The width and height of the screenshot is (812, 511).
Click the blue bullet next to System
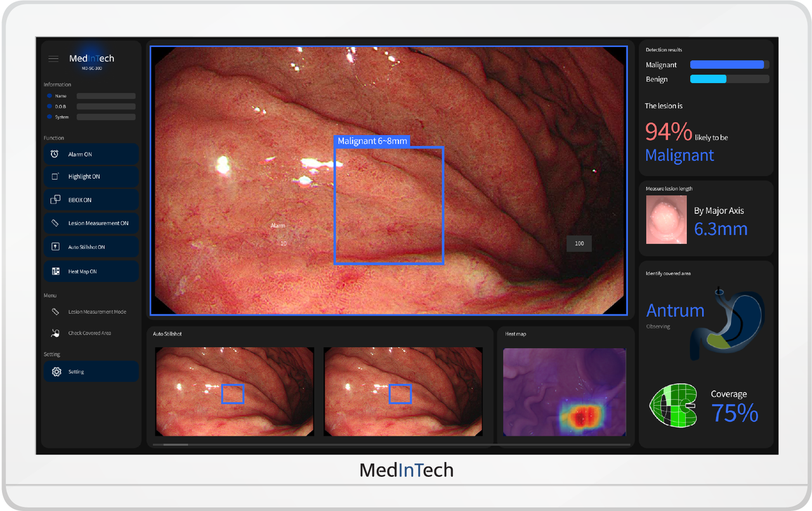[x=49, y=117]
